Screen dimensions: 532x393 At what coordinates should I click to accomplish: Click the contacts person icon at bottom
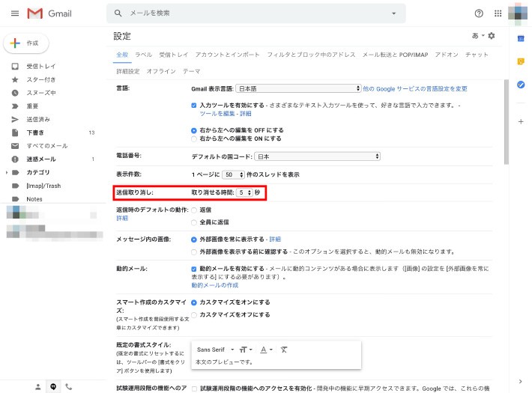(38, 386)
